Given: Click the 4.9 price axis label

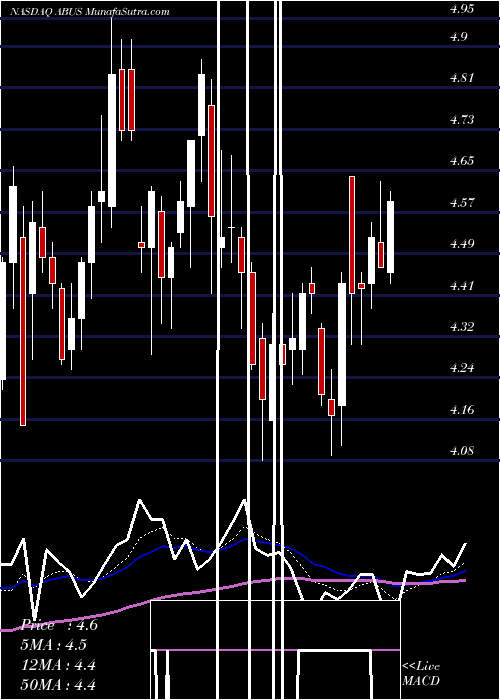Looking at the screenshot, I should click(x=460, y=36).
